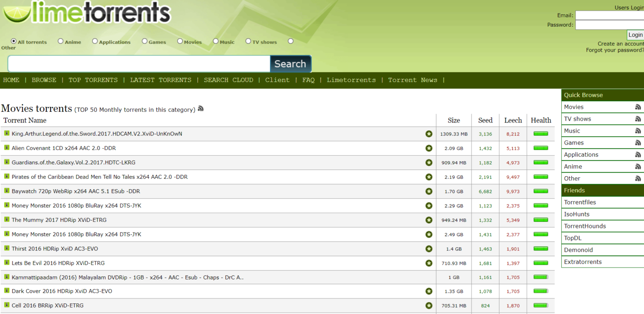This screenshot has width=644, height=314.
Task: Click verified star icon on Lets Be Evil row
Action: pyautogui.click(x=429, y=263)
